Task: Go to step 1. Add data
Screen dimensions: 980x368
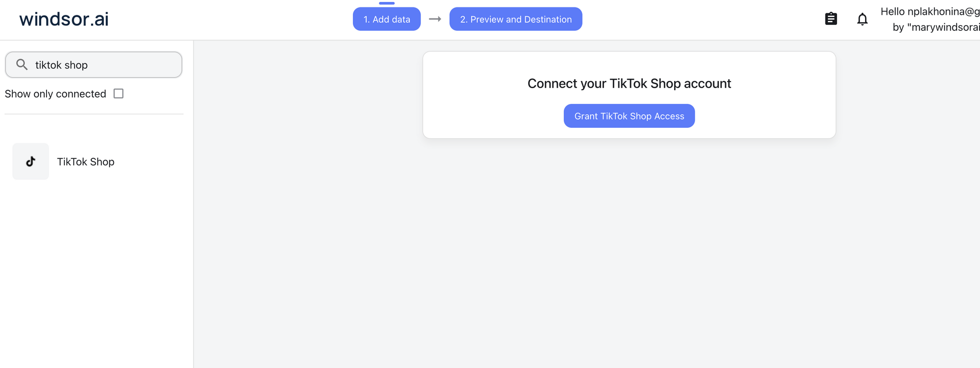Action: click(x=387, y=19)
